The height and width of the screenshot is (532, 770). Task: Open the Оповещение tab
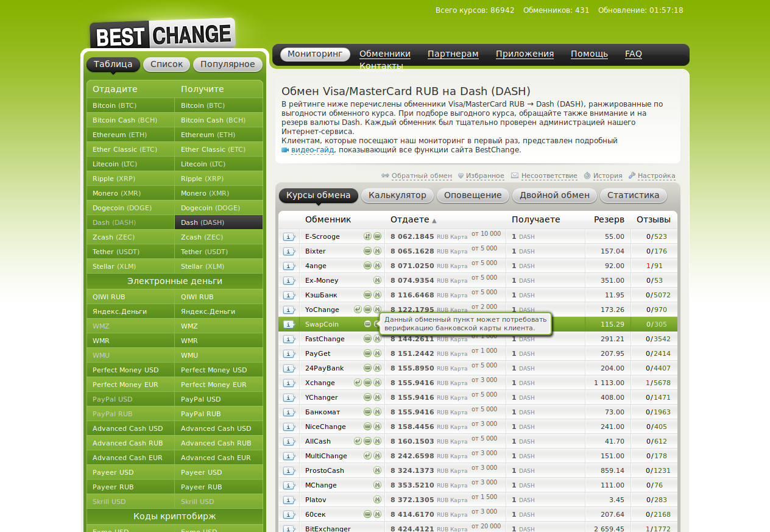[x=473, y=196]
